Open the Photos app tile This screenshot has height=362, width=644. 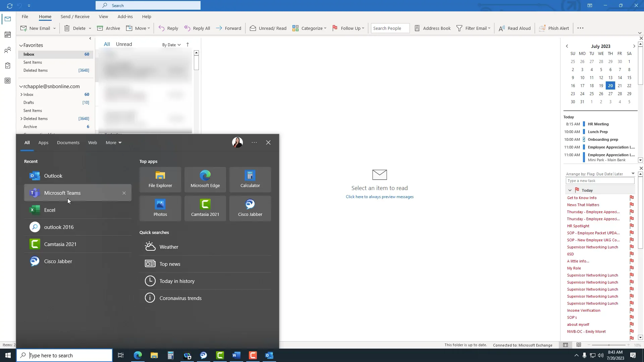point(160,208)
